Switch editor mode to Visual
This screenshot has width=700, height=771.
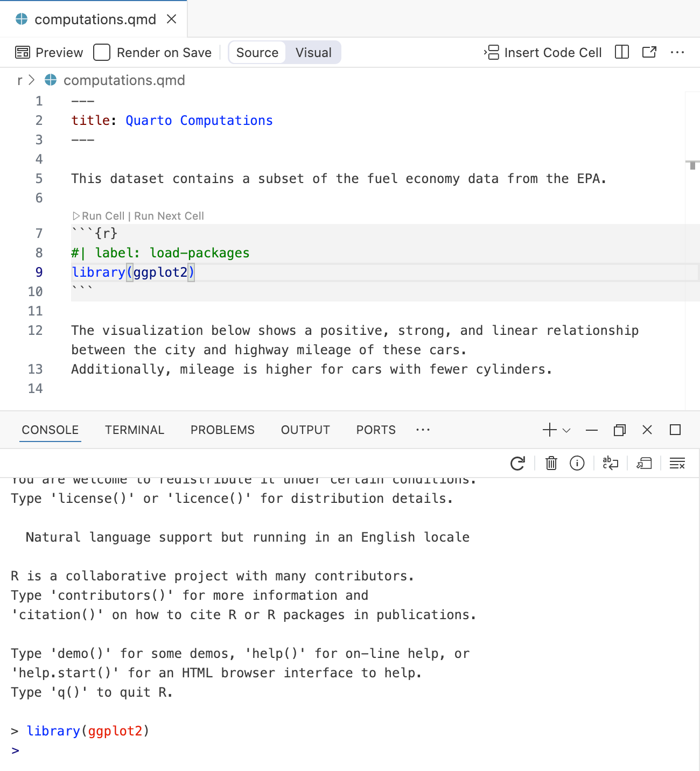click(x=313, y=52)
